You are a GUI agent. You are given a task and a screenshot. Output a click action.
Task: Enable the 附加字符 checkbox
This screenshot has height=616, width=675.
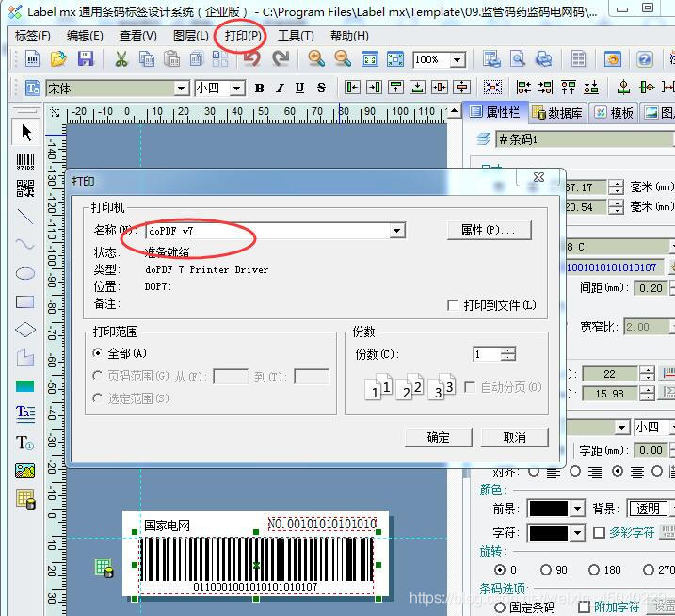click(x=584, y=608)
